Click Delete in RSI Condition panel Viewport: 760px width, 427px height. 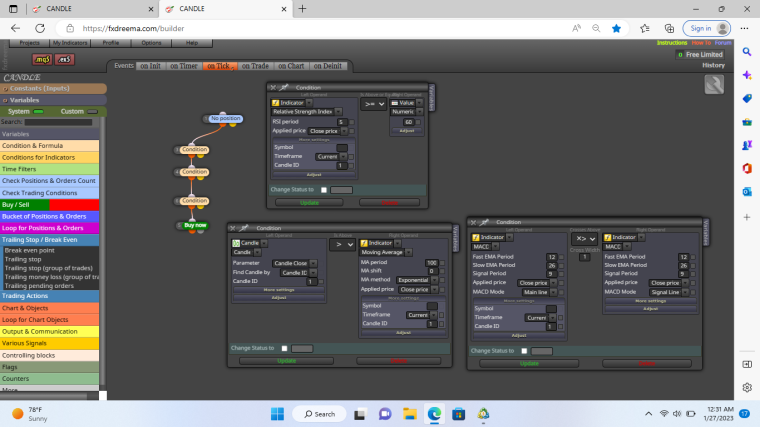click(389, 203)
